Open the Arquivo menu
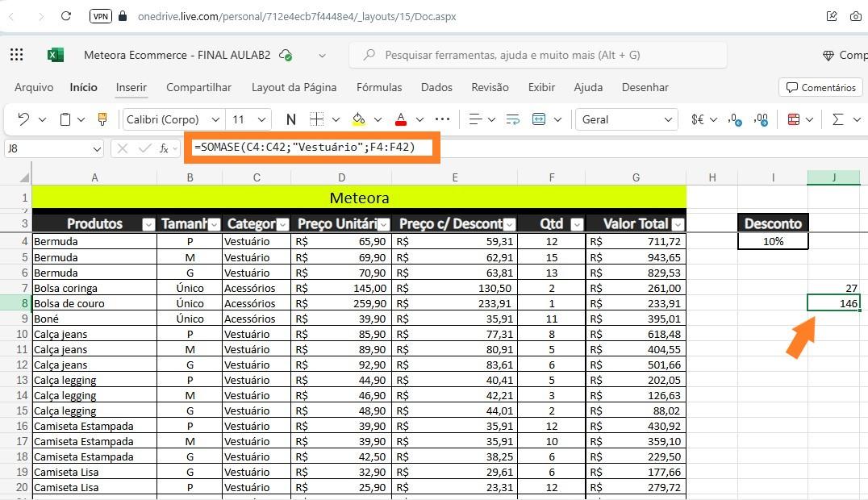The height and width of the screenshot is (500, 868). (x=34, y=87)
